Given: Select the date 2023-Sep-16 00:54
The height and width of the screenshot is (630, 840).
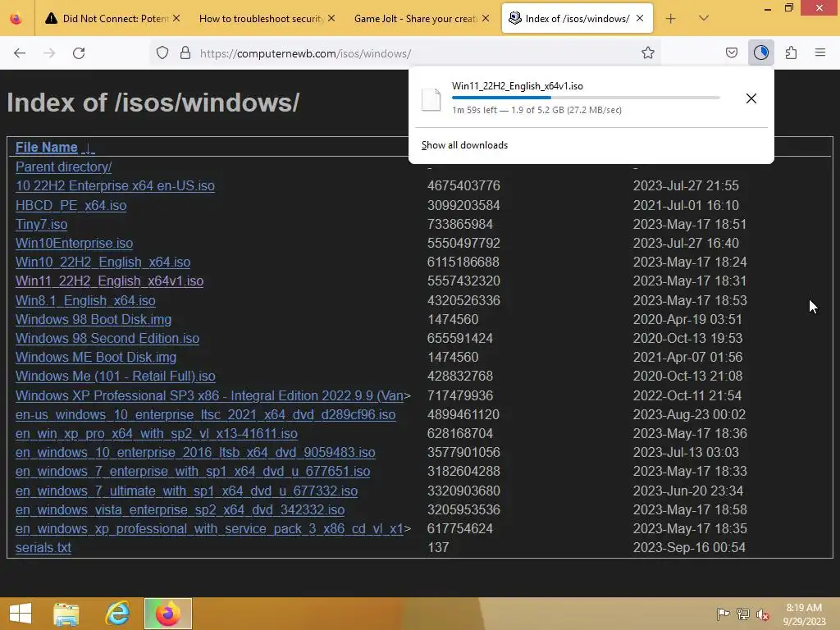Looking at the screenshot, I should pos(689,547).
